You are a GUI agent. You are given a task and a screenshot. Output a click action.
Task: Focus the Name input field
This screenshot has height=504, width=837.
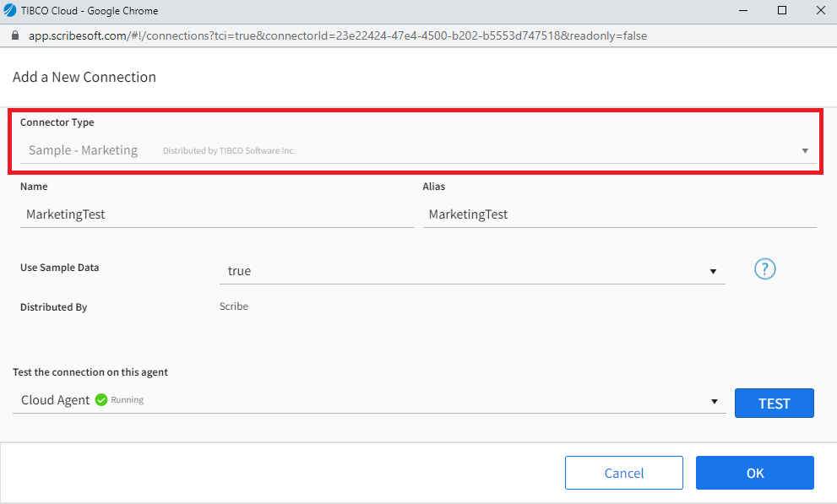pos(217,214)
